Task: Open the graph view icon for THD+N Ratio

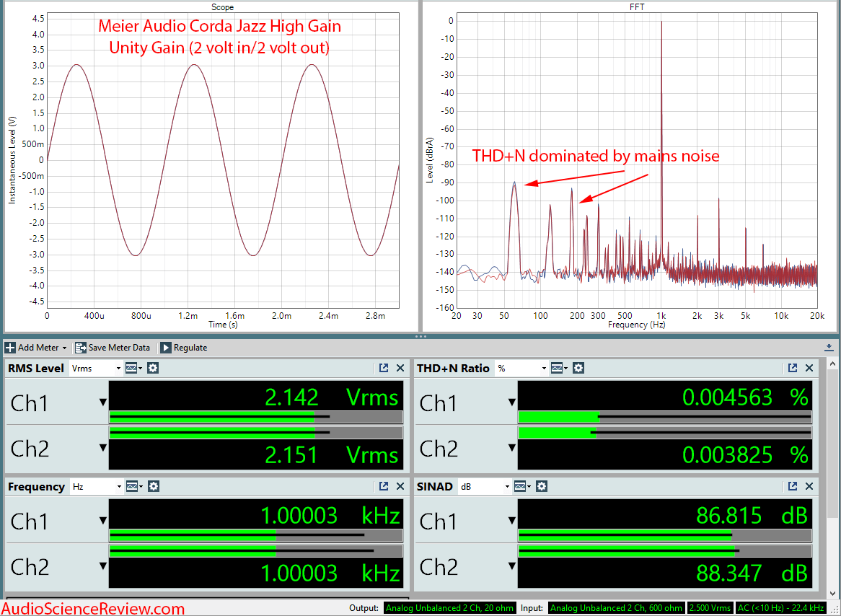Action: [x=558, y=368]
